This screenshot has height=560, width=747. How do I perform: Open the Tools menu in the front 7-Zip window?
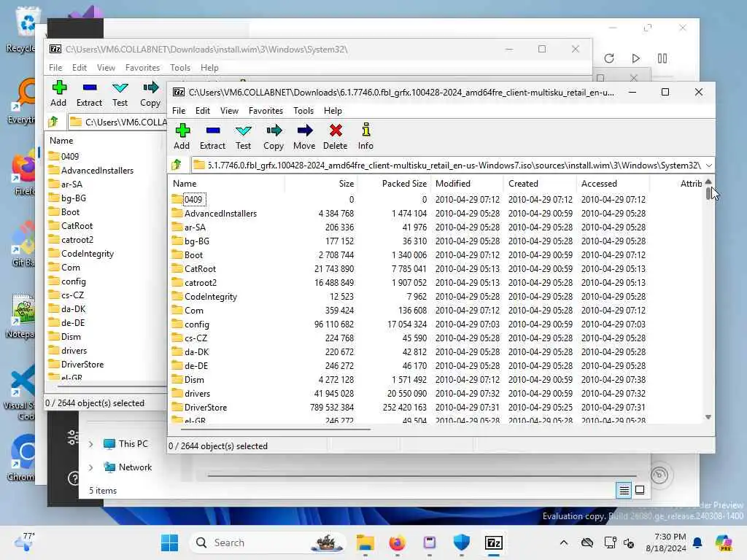(x=303, y=111)
